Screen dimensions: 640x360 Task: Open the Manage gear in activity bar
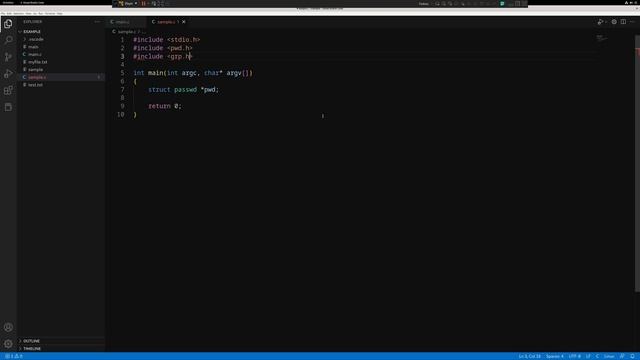pos(8,344)
